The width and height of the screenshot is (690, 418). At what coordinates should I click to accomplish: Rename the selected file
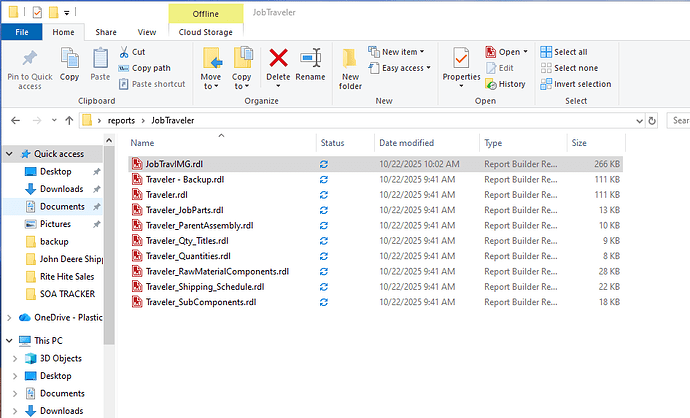(310, 64)
